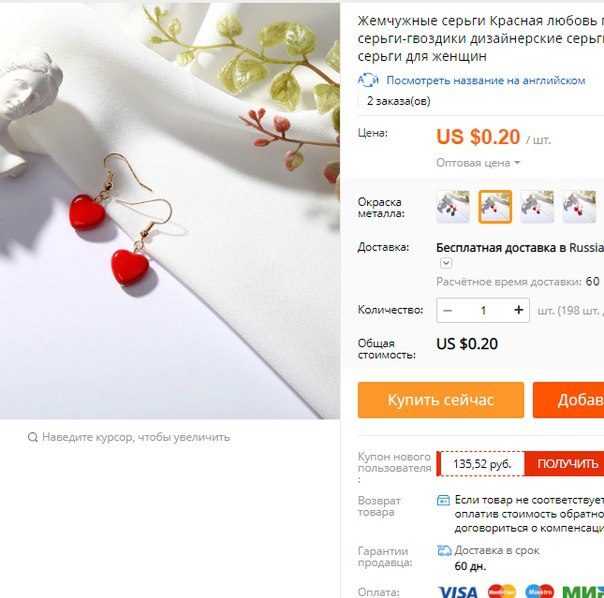Open Посмотреть название на английском link
The width and height of the screenshot is (604, 598).
click(486, 81)
